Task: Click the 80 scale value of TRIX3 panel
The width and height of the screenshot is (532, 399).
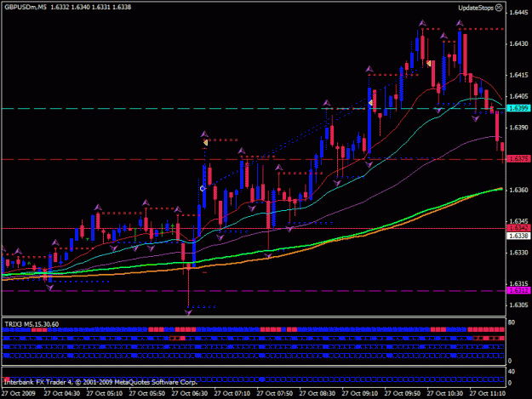Action: coord(512,322)
